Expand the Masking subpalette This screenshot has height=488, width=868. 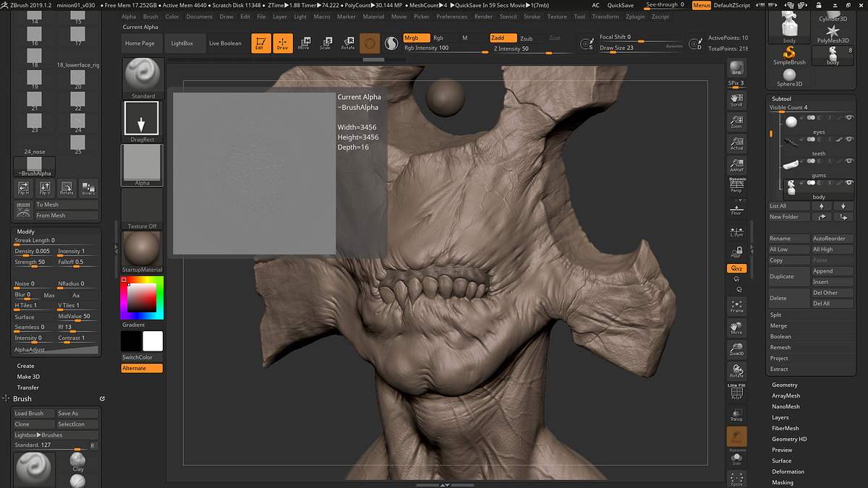click(782, 482)
